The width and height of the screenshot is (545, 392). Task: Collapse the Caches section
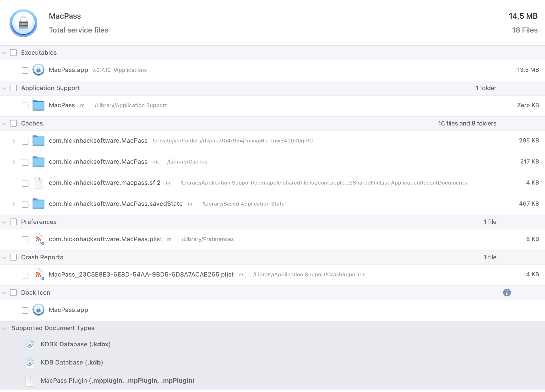pyautogui.click(x=4, y=123)
